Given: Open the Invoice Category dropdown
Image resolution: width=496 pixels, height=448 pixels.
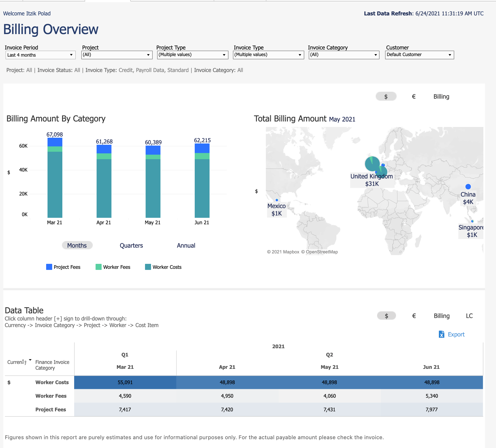Looking at the screenshot, I should tap(375, 55).
